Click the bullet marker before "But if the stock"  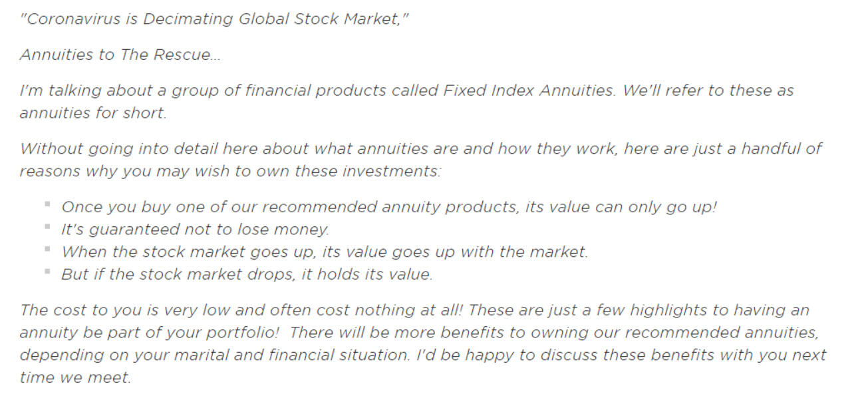(x=48, y=272)
